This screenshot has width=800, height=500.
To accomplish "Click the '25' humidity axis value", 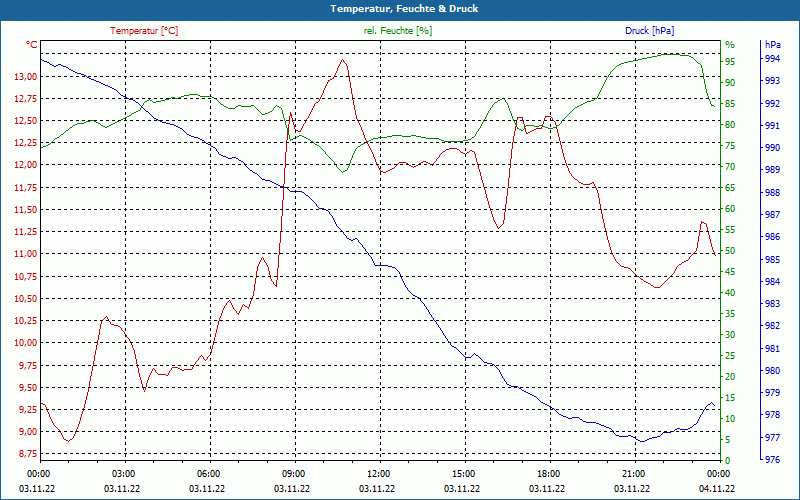I will tap(730, 356).
